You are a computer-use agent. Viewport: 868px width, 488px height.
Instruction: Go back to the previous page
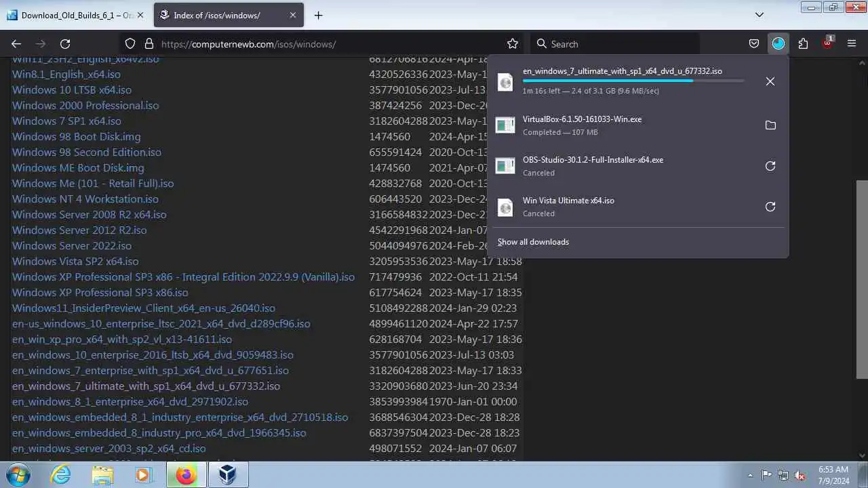point(16,43)
